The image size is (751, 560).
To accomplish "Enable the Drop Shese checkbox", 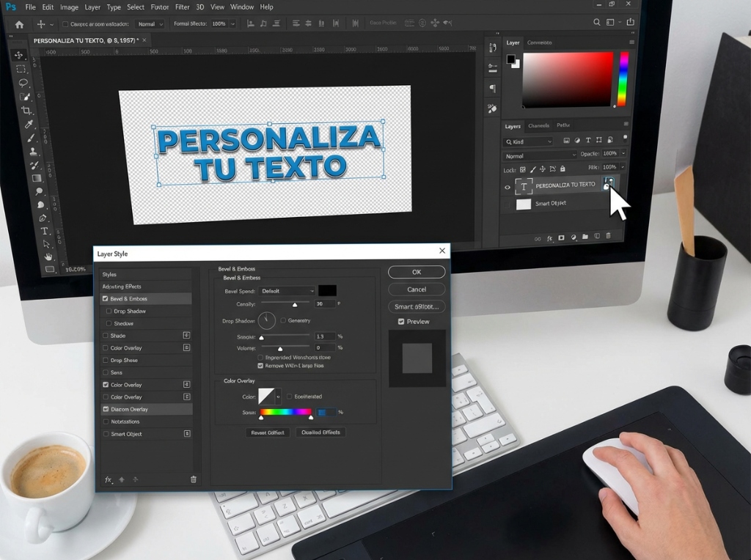I will click(x=106, y=360).
